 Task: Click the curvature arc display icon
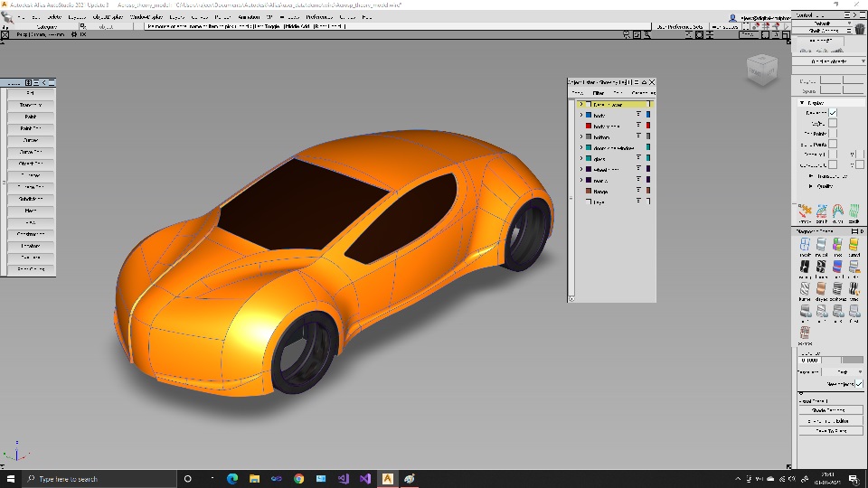click(x=838, y=211)
